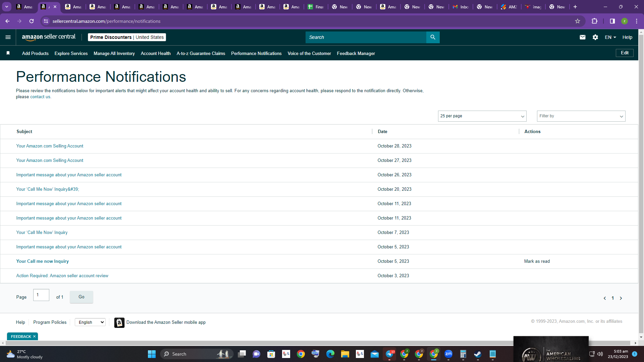Click the bookmark flag icon

(x=8, y=53)
